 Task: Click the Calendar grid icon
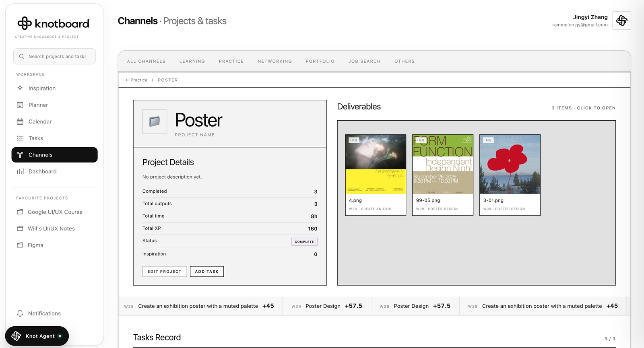click(20, 121)
